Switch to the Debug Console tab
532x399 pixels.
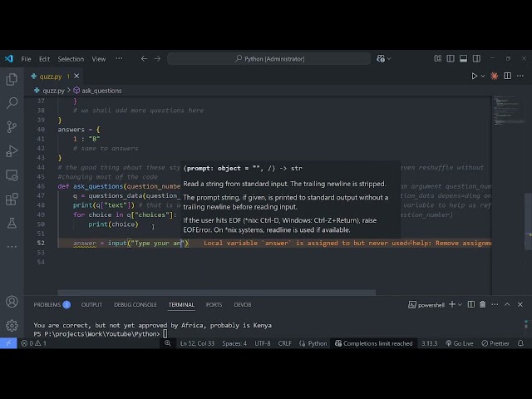click(135, 305)
